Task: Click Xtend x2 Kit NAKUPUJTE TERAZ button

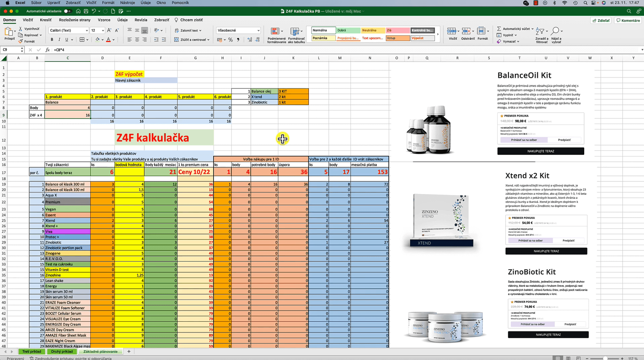Action: pyautogui.click(x=546, y=251)
